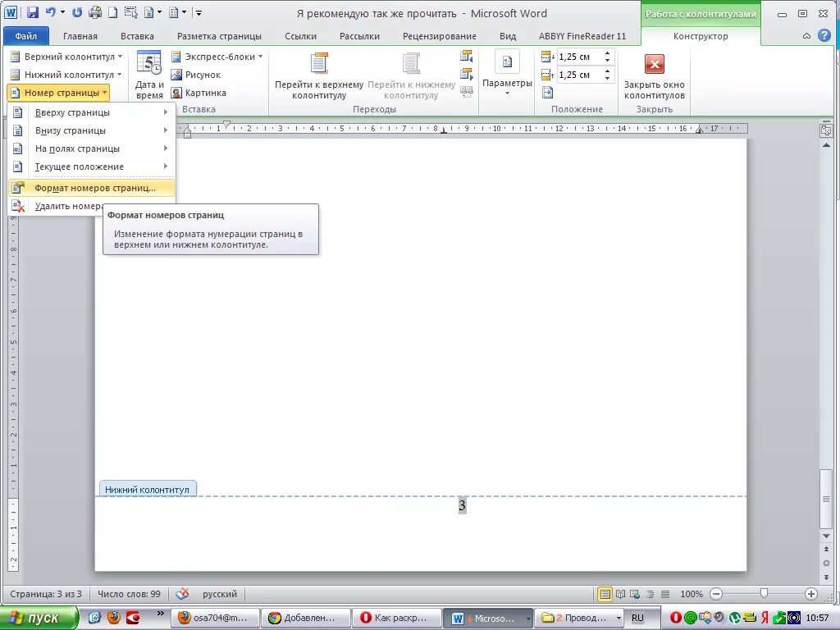Choose Формат номеров страниц menu item
The image size is (840, 630).
[91, 188]
